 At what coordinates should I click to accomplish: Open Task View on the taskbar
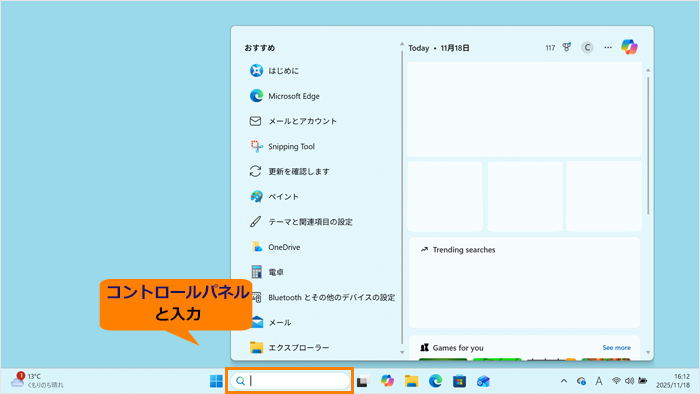362,382
